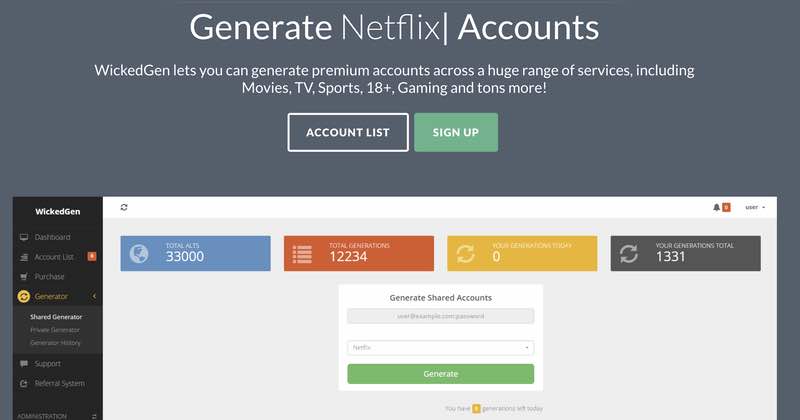The height and width of the screenshot is (420, 800).
Task: Click the green SIGN UP button
Action: pyautogui.click(x=455, y=132)
